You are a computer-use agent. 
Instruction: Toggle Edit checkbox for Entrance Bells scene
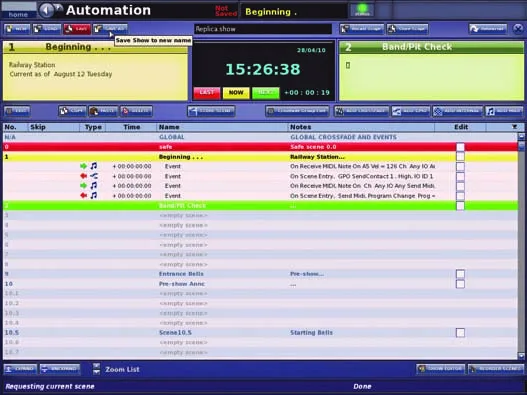coord(460,274)
